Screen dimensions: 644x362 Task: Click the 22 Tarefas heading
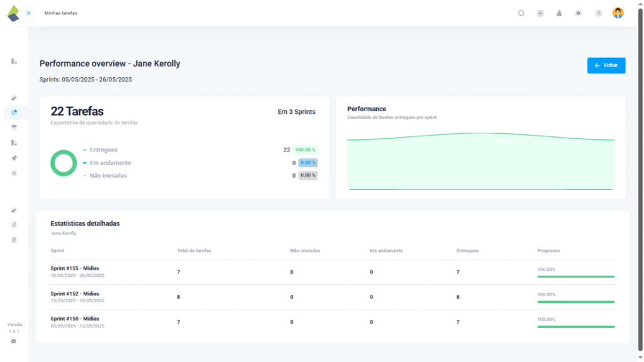coord(77,111)
